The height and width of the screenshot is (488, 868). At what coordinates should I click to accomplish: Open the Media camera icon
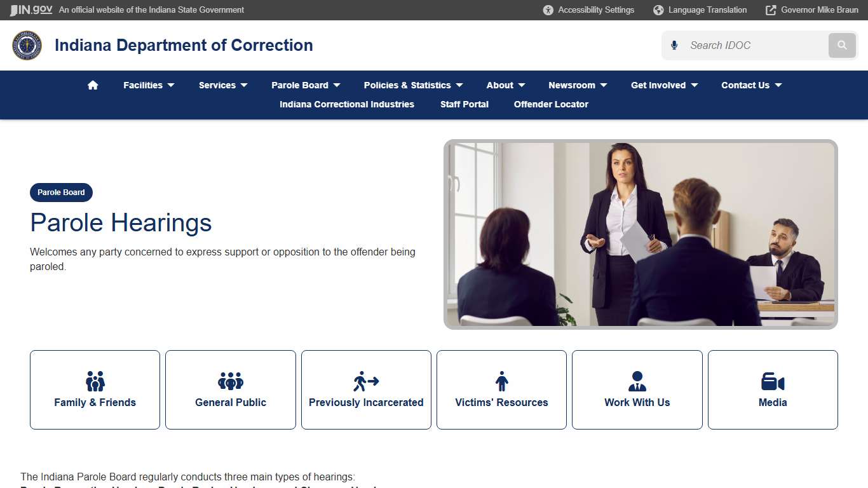click(x=772, y=380)
